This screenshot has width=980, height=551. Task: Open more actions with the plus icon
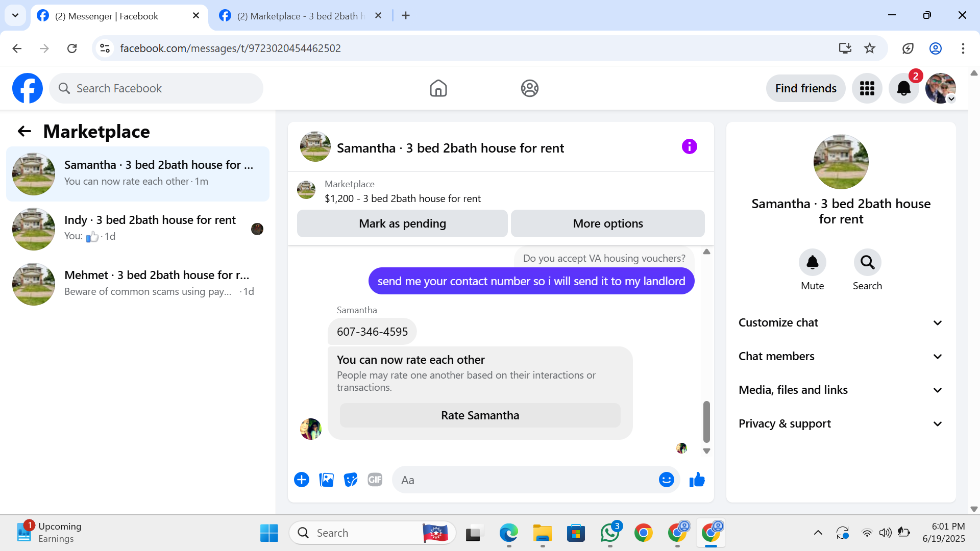(302, 480)
